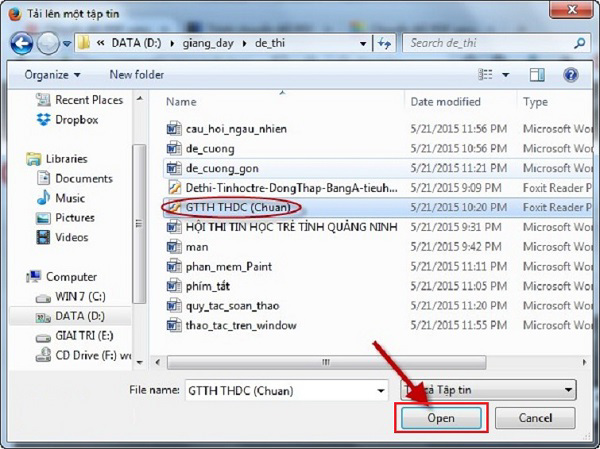Click the Back navigation arrow
Screen dimensions: 600x449
coord(20,44)
